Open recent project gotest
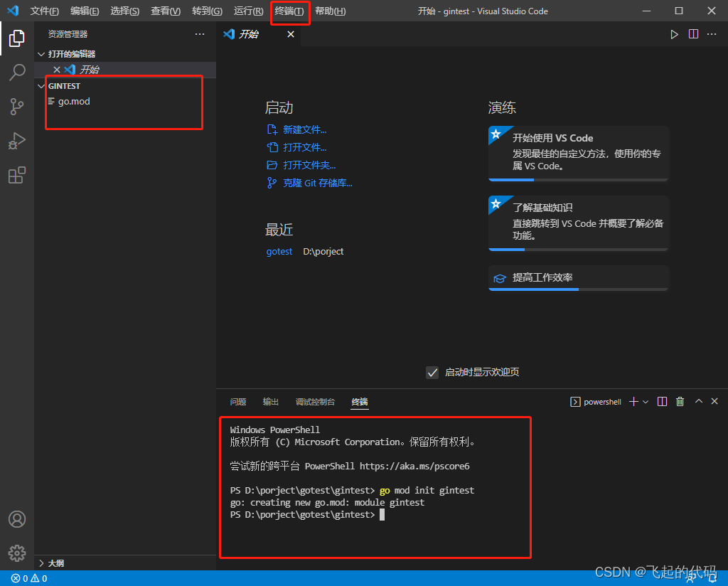Image resolution: width=728 pixels, height=586 pixels. coord(279,252)
